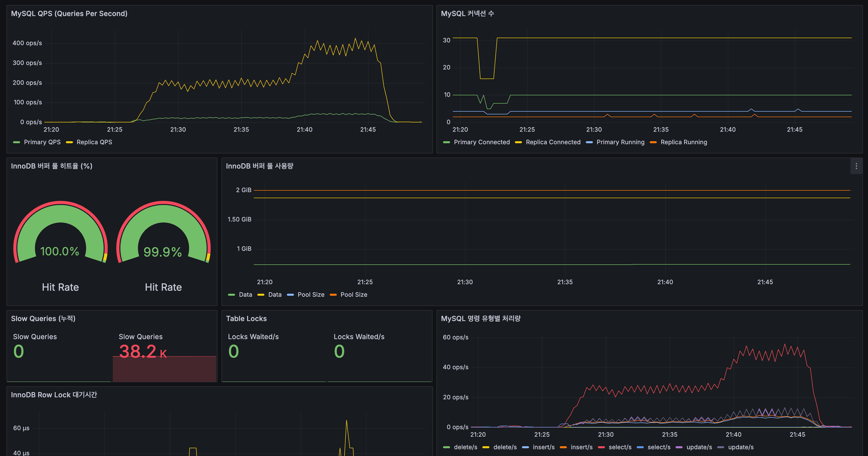Viewport: 868px width, 456px height.
Task: Open the MySQL QPS panel title menu
Action: point(69,14)
